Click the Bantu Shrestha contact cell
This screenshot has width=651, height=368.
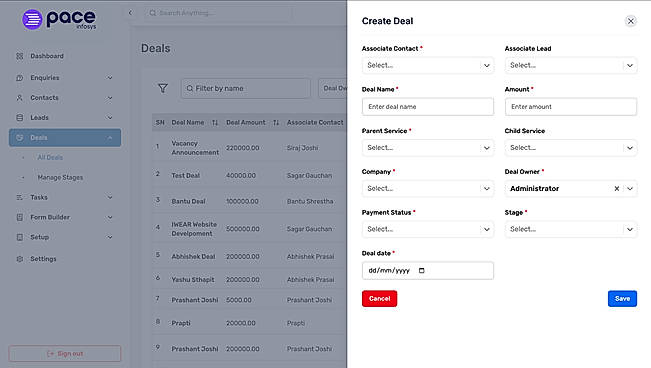pos(310,201)
